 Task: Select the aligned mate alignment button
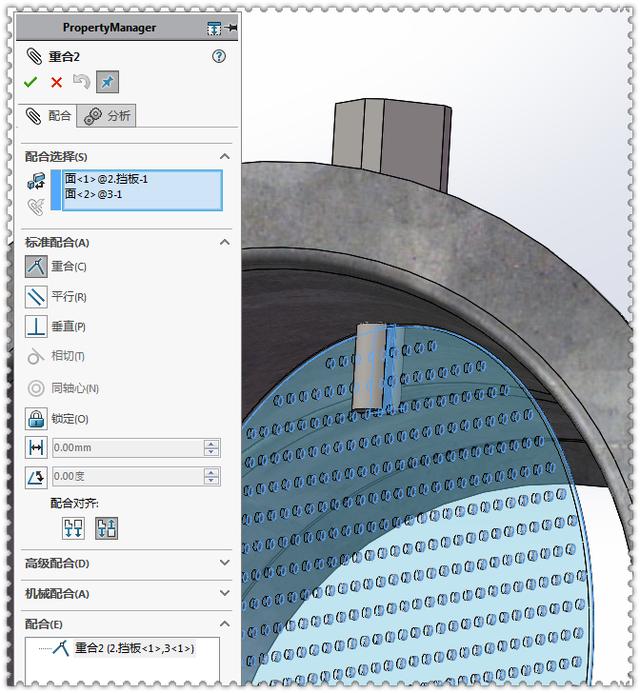[73, 528]
